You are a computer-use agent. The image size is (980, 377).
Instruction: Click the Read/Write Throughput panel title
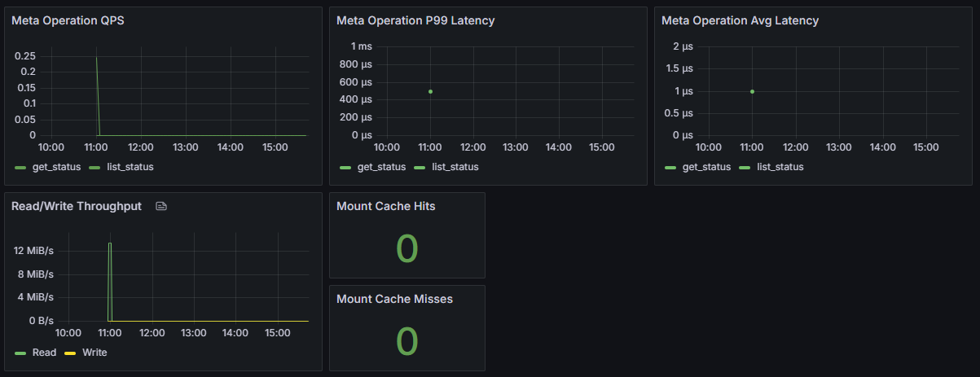point(77,207)
